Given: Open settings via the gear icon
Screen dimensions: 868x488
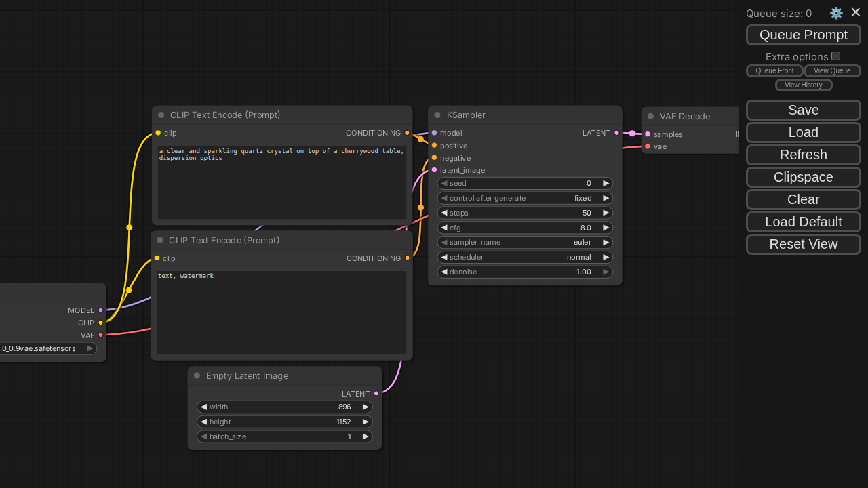Looking at the screenshot, I should [x=836, y=13].
